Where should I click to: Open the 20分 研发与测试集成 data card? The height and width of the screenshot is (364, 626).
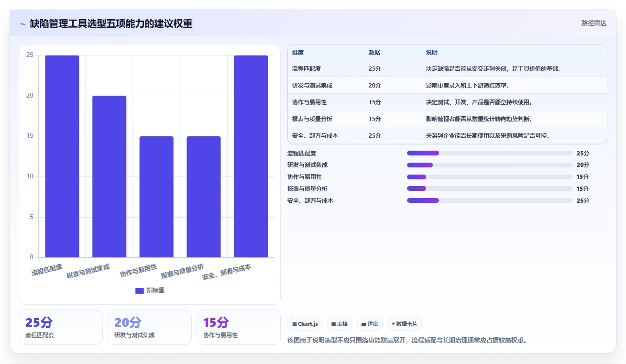pos(150,327)
